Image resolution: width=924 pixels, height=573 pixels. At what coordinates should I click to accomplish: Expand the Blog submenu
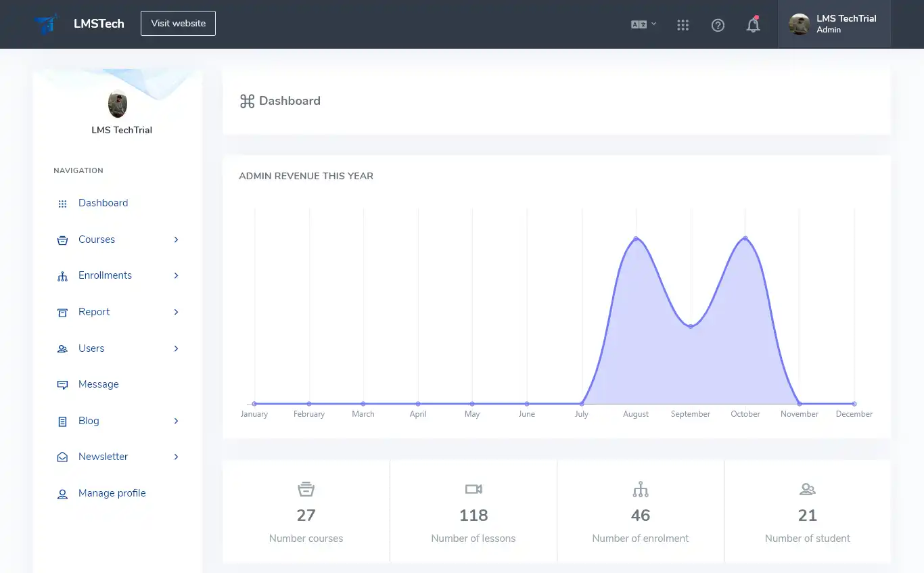[x=176, y=420]
